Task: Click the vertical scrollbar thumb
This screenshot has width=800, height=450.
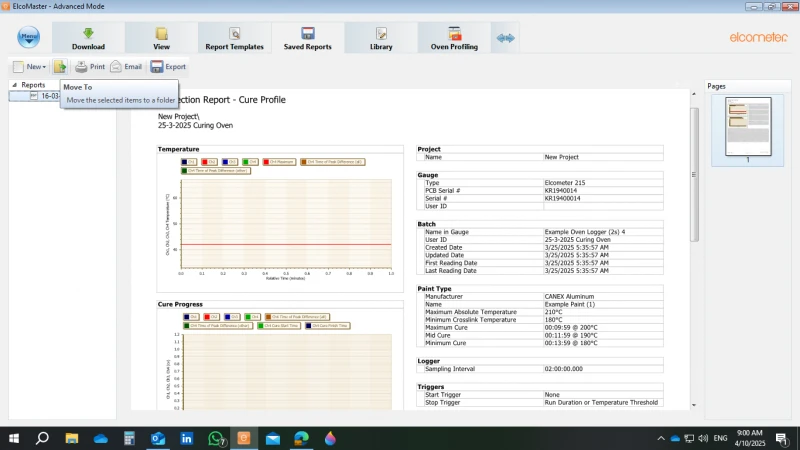Action: tap(694, 174)
